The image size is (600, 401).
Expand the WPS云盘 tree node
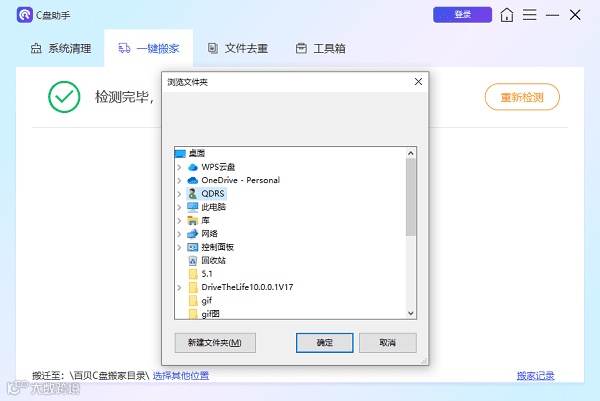click(x=179, y=167)
